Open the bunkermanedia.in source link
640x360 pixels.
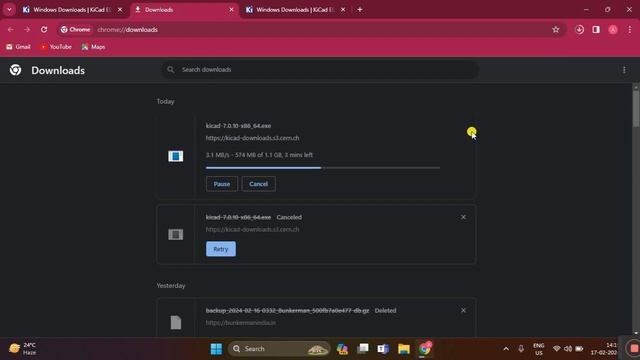pyautogui.click(x=240, y=322)
